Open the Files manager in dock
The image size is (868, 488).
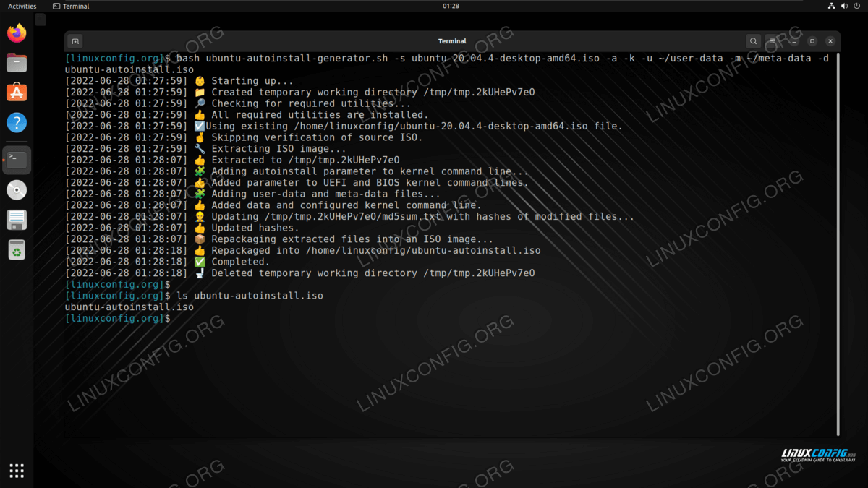[17, 63]
